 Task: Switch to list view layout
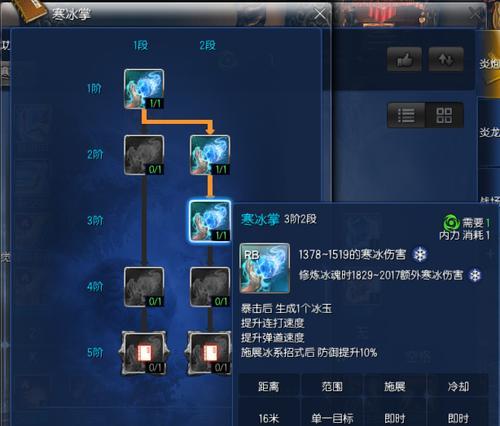coord(406,115)
